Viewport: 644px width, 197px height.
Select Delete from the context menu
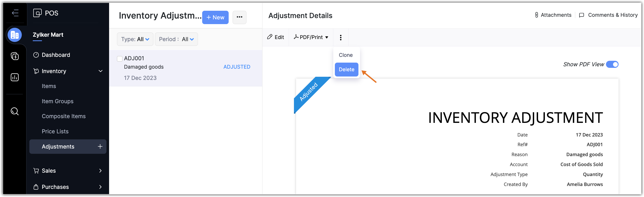click(346, 69)
